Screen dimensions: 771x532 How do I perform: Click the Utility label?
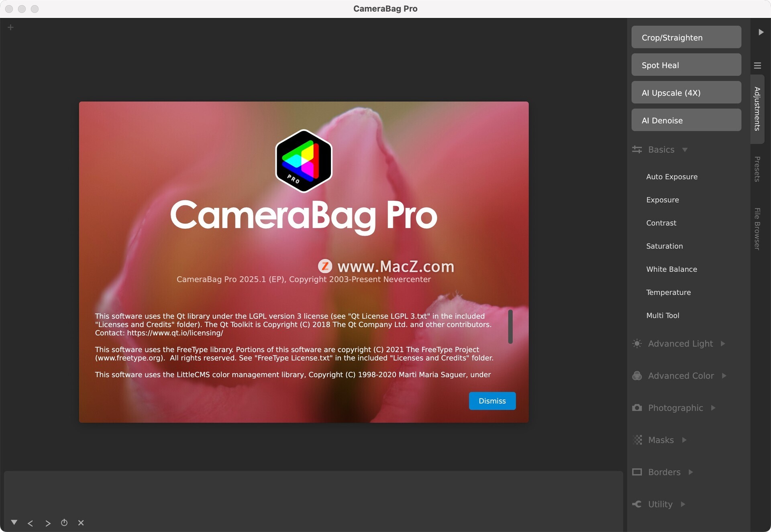[x=660, y=504]
